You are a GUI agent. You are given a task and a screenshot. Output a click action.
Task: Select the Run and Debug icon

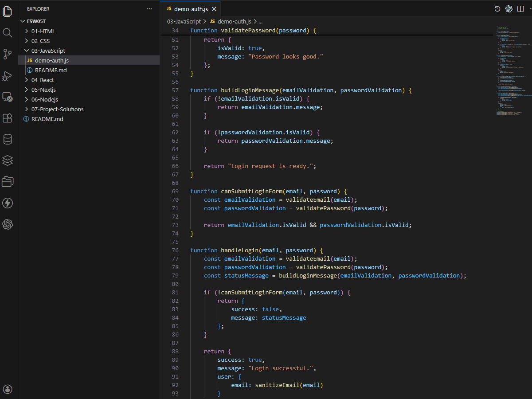tap(8, 75)
